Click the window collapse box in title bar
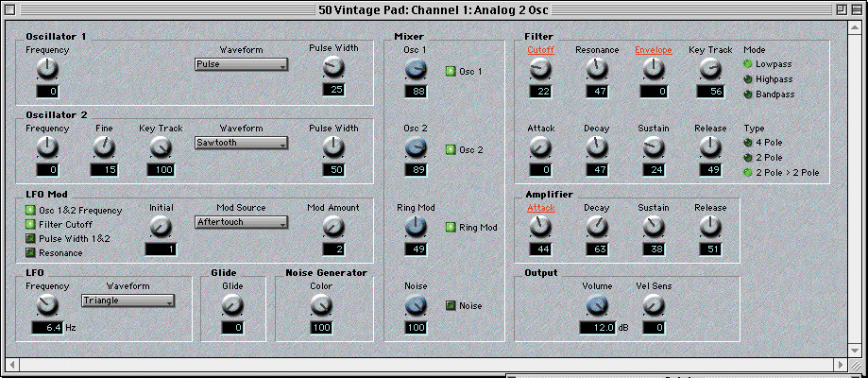Viewport: 868px width, 378px height. pyautogui.click(x=856, y=9)
